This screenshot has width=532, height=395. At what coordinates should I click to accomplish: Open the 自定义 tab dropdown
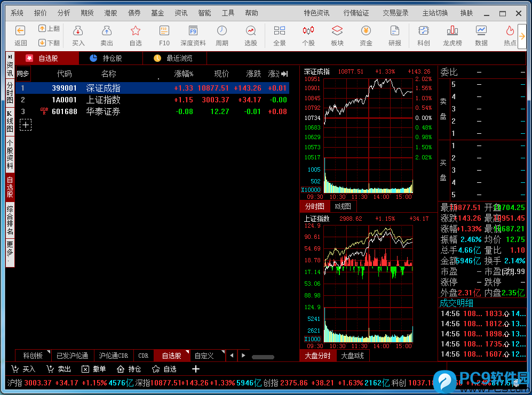(223, 352)
